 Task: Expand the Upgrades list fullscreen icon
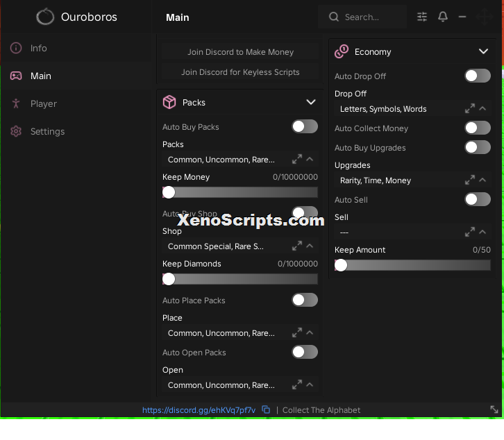(469, 180)
